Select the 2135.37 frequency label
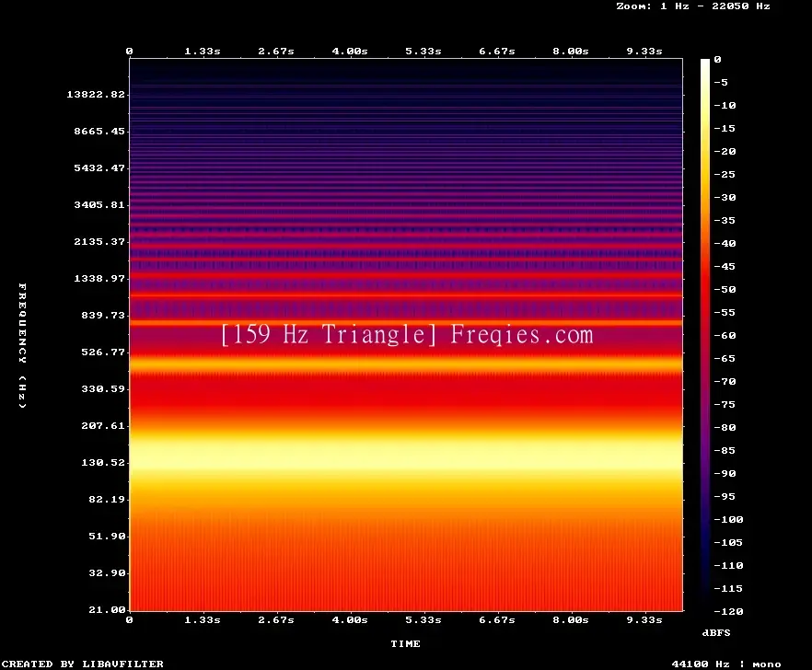 click(99, 241)
